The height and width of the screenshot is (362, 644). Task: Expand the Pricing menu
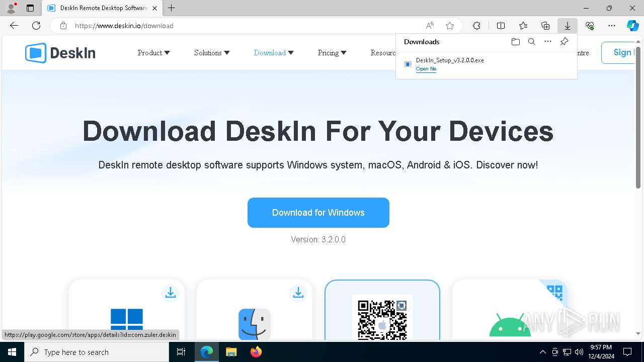coord(332,53)
